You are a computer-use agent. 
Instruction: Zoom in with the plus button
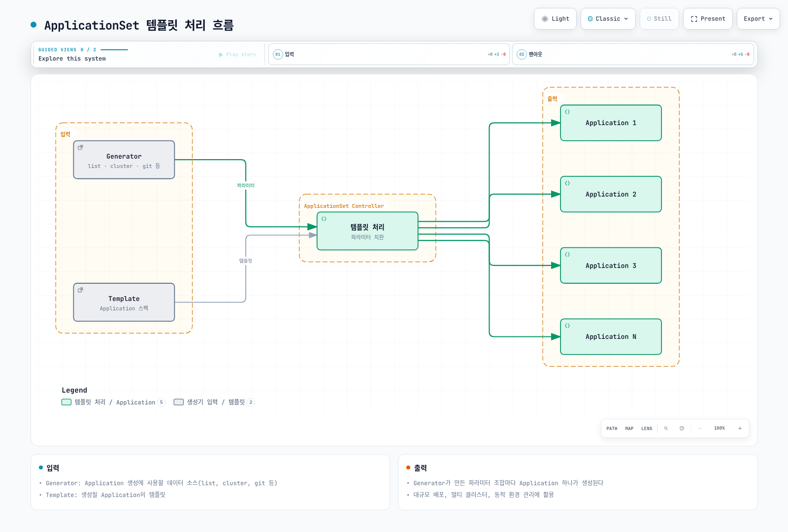(x=740, y=429)
